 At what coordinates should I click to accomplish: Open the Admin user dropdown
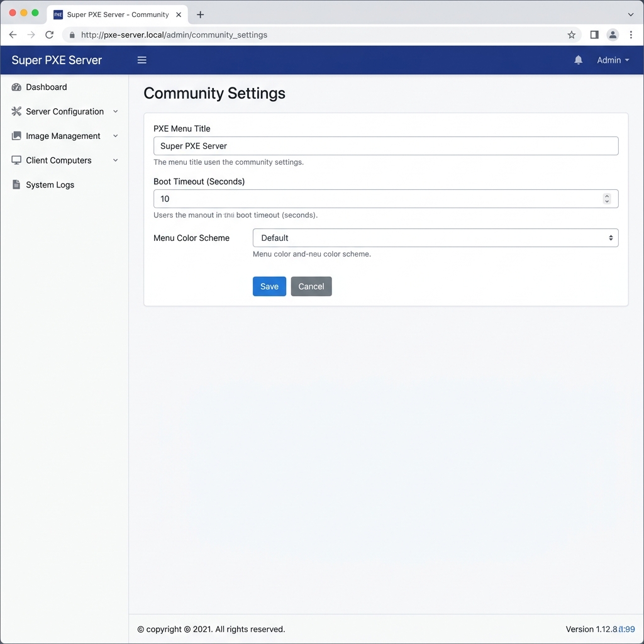613,60
